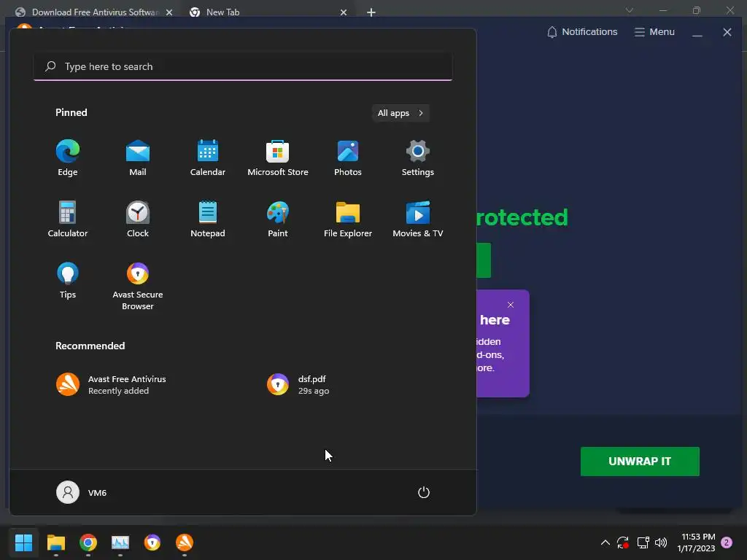This screenshot has height=560, width=747.
Task: Switch to Avast Secure Browser on taskbar
Action: tap(152, 542)
